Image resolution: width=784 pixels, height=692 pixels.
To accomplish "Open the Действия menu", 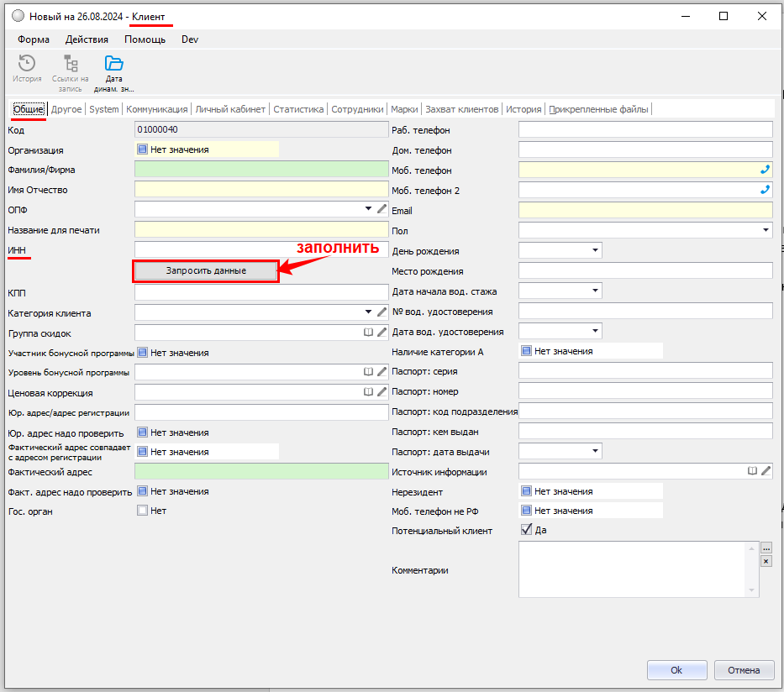I will [87, 39].
